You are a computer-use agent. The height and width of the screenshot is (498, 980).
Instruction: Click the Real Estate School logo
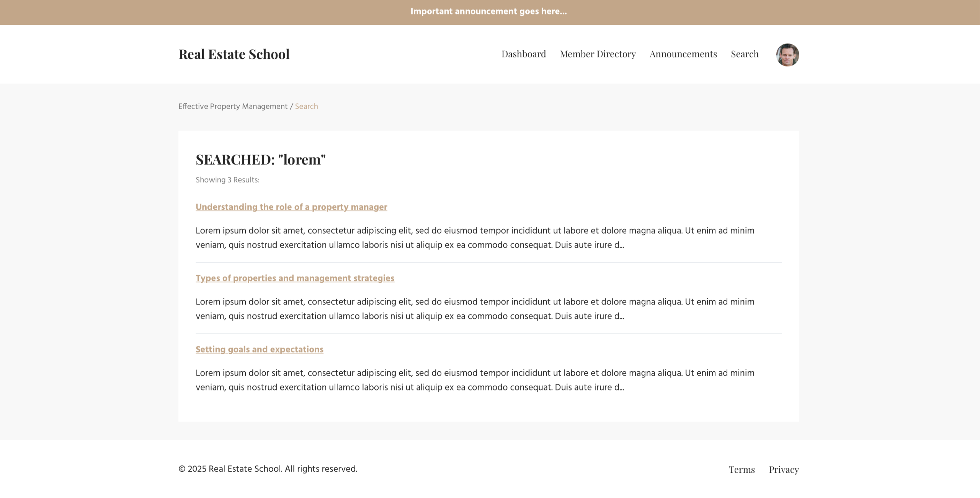point(234,54)
